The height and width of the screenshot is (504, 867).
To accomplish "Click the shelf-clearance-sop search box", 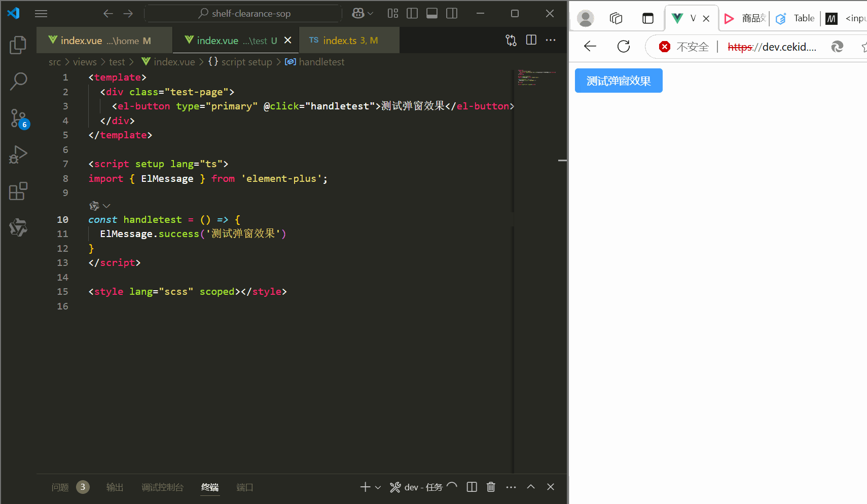I will tap(243, 13).
